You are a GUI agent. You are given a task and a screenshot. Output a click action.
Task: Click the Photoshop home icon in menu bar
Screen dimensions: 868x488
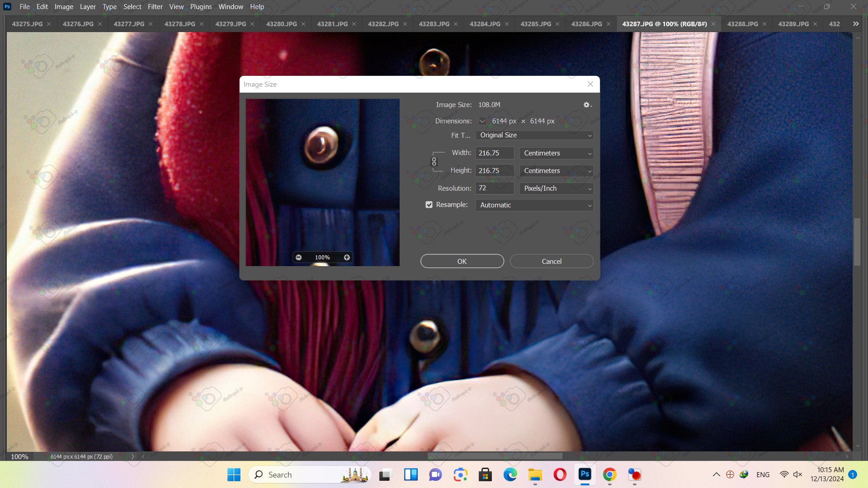[x=7, y=7]
